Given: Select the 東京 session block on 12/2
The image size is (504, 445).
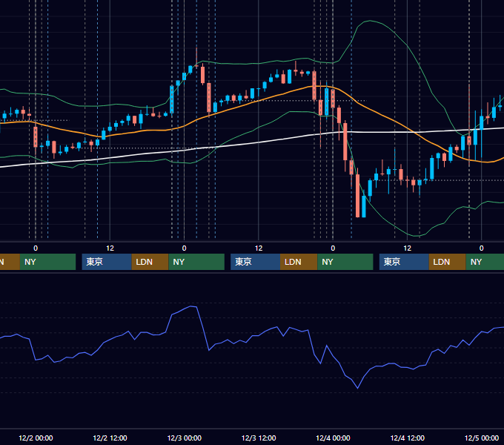Looking at the screenshot, I should click(107, 262).
